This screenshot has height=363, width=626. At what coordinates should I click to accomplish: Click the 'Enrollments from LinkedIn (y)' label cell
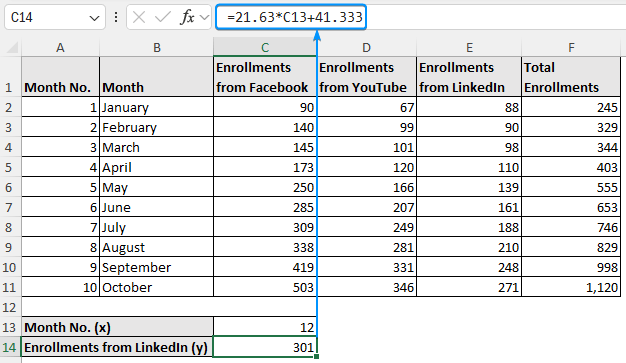point(117,347)
